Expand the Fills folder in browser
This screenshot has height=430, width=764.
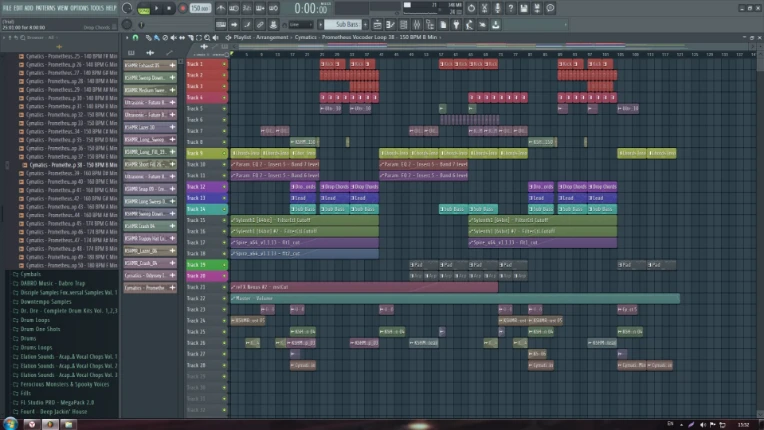pyautogui.click(x=25, y=393)
